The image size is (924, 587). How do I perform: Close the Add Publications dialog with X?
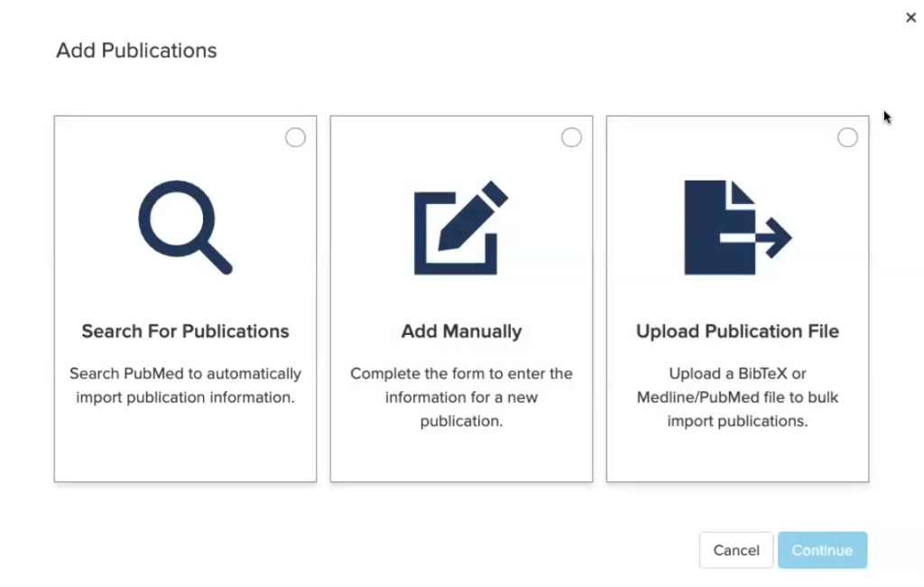[x=910, y=18]
